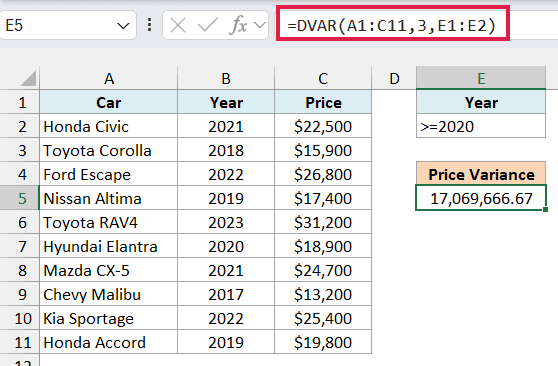This screenshot has width=558, height=366.
Task: Select row 9 header
Action: (x=20, y=294)
